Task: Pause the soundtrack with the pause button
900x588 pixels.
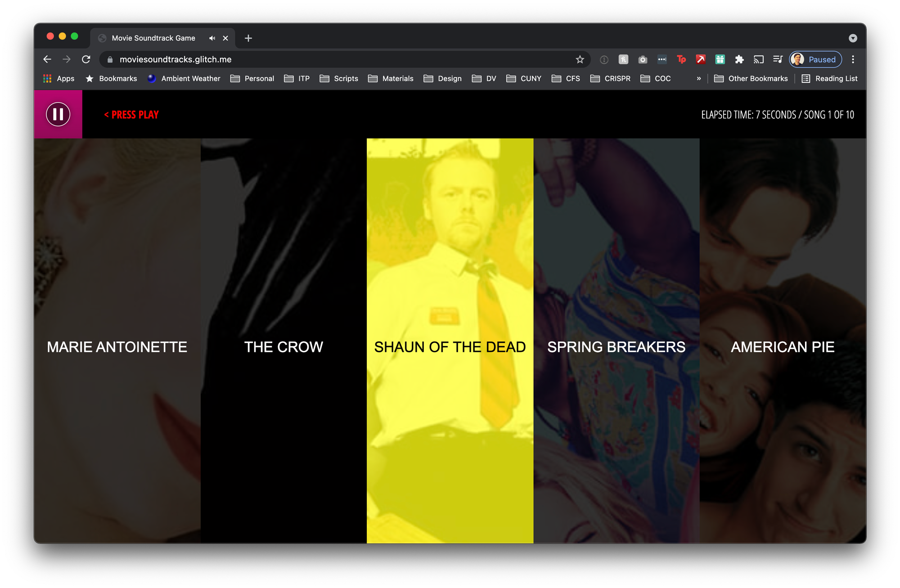Action: click(58, 114)
